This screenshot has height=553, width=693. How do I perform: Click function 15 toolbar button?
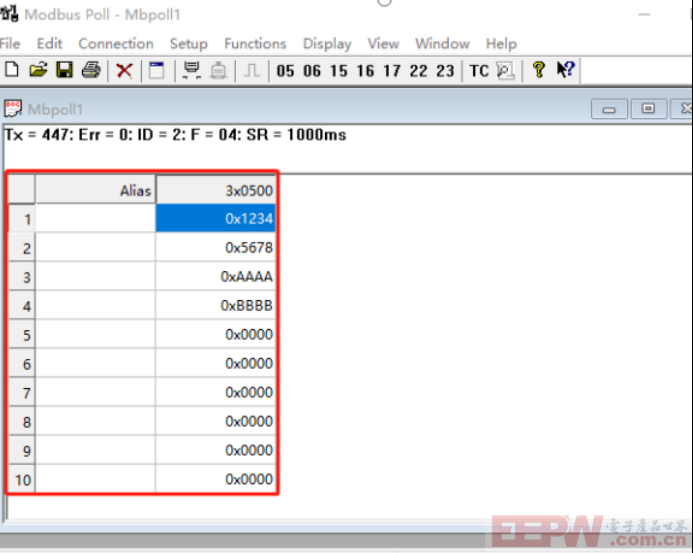coord(339,71)
